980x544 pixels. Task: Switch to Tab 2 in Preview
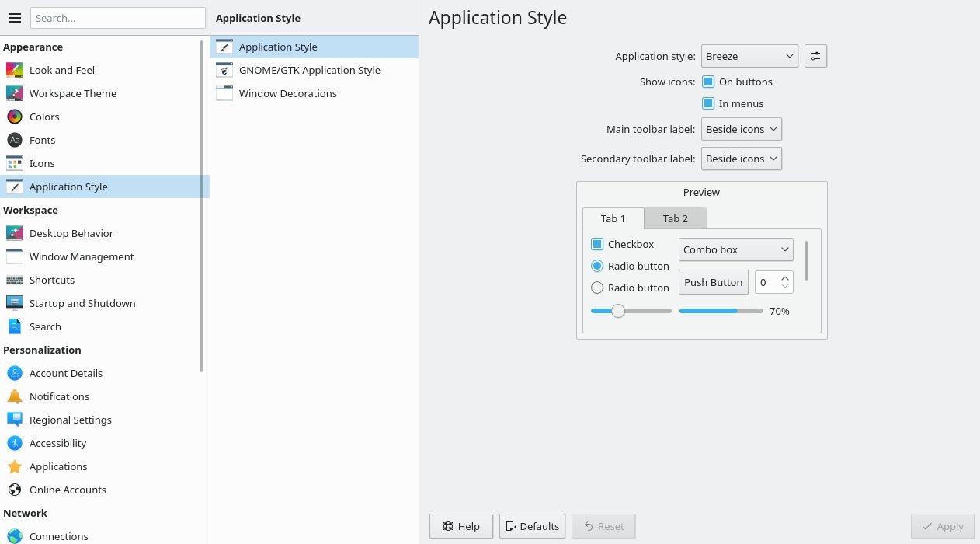tap(676, 218)
